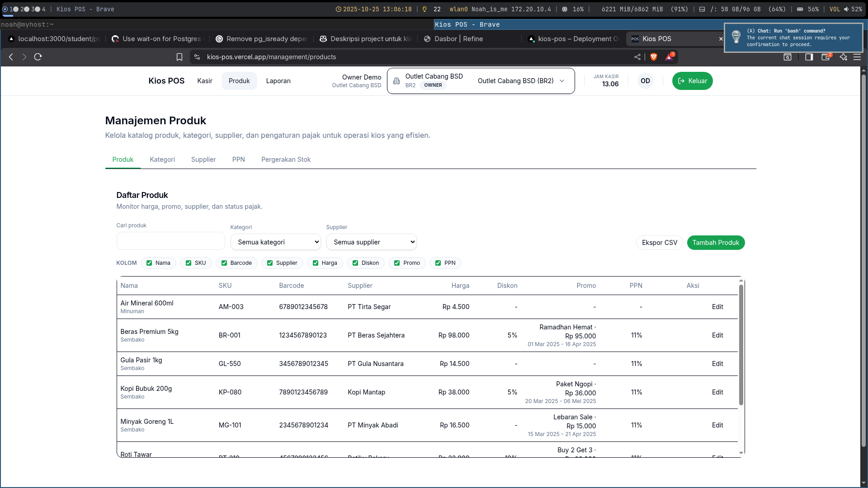
Task: Open the Outlet Cabang BSD (BR2) selector
Action: click(521, 81)
